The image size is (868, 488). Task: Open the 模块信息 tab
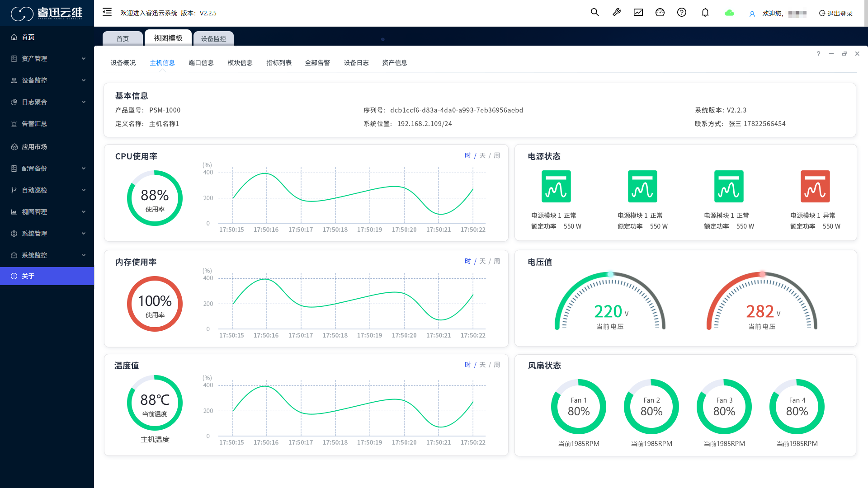(x=240, y=63)
